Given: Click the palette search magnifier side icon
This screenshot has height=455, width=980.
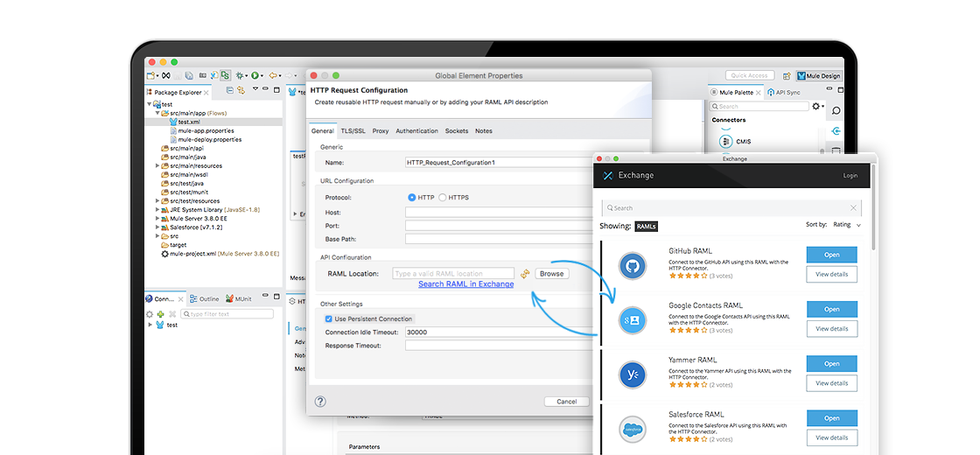Looking at the screenshot, I should click(836, 110).
